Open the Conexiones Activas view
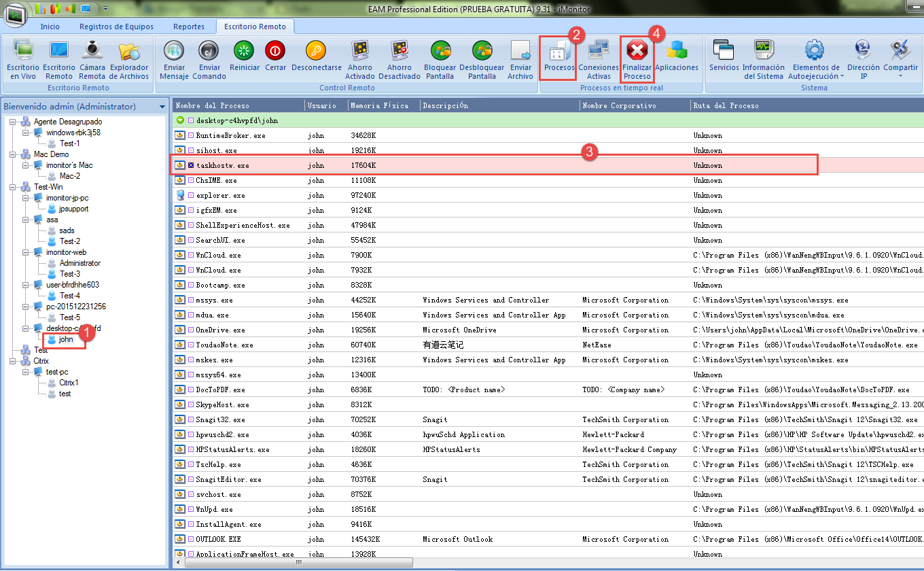This screenshot has height=571, width=924. pyautogui.click(x=599, y=60)
